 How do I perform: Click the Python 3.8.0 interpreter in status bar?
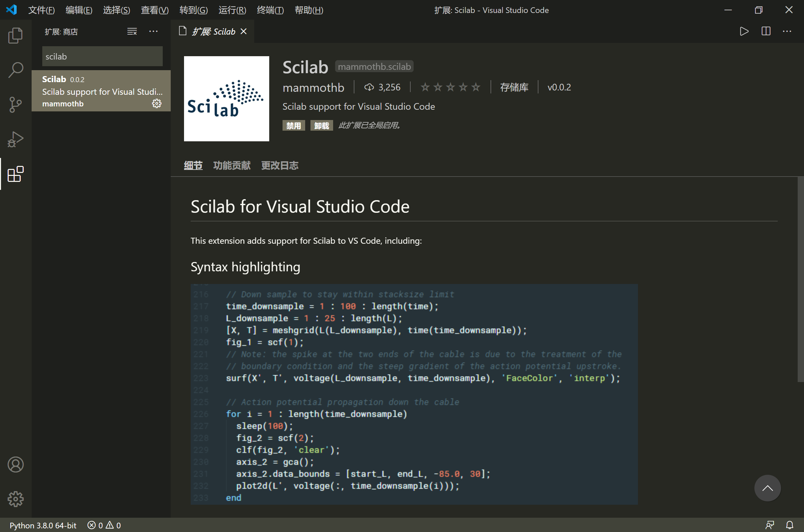click(43, 525)
